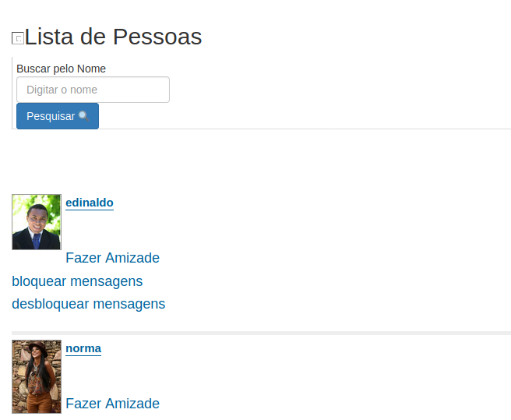Select 'Fazer Amizade' for edinaldo
This screenshot has width=511, height=420.
pyautogui.click(x=112, y=258)
